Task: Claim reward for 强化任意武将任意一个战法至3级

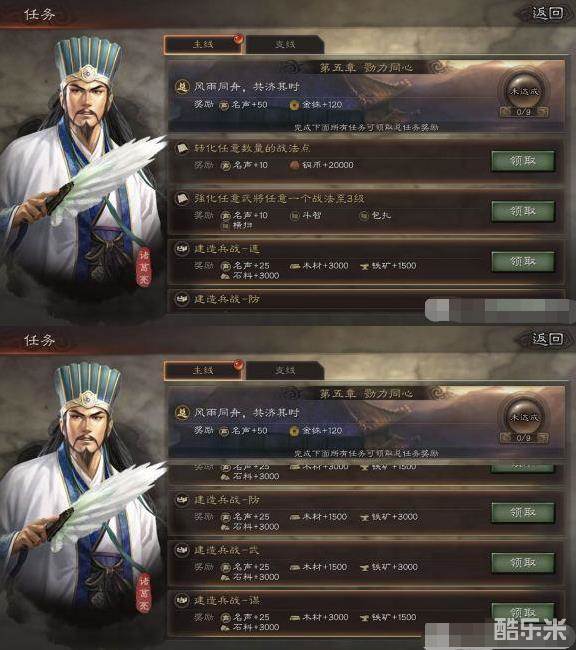Action: tap(523, 211)
